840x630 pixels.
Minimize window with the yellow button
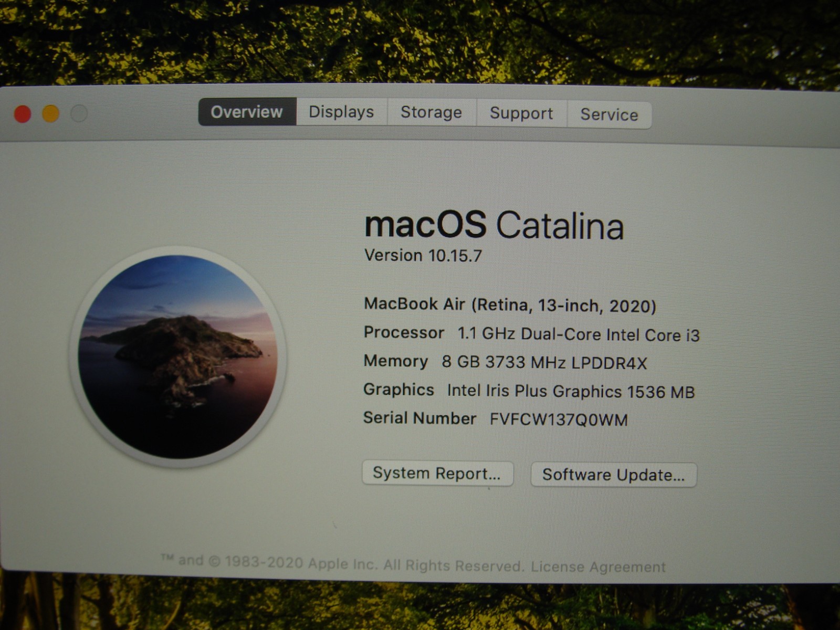point(51,113)
